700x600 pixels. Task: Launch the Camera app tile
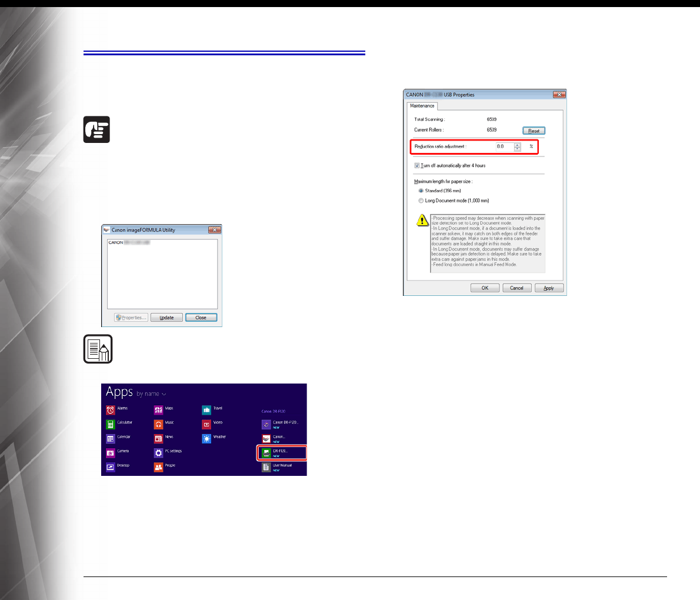pyautogui.click(x=110, y=453)
